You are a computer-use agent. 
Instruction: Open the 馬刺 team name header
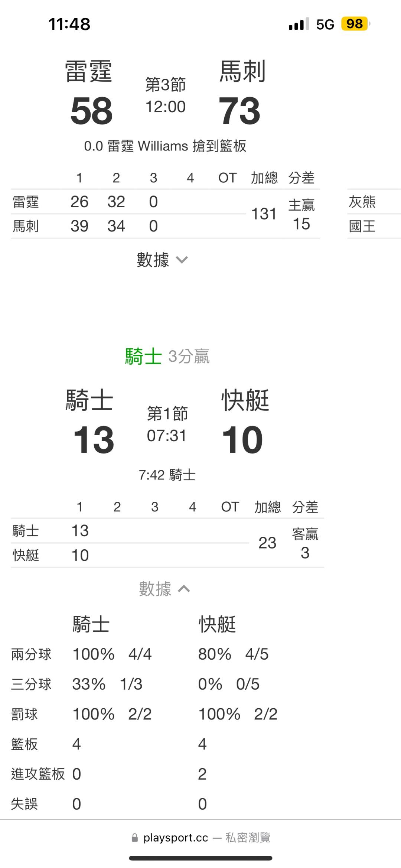[x=242, y=71]
